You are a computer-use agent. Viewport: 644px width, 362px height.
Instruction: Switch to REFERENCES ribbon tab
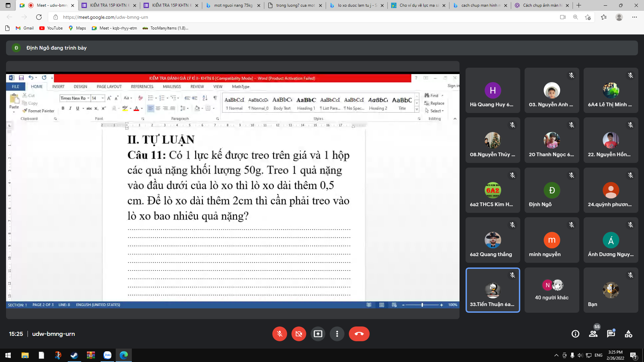[142, 86]
